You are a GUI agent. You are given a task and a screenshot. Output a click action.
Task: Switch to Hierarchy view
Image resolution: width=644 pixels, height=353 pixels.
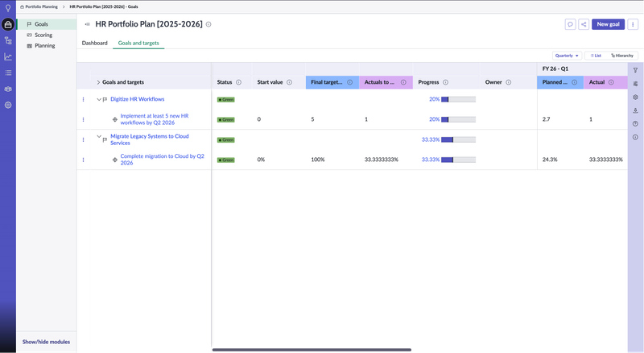pyautogui.click(x=621, y=56)
